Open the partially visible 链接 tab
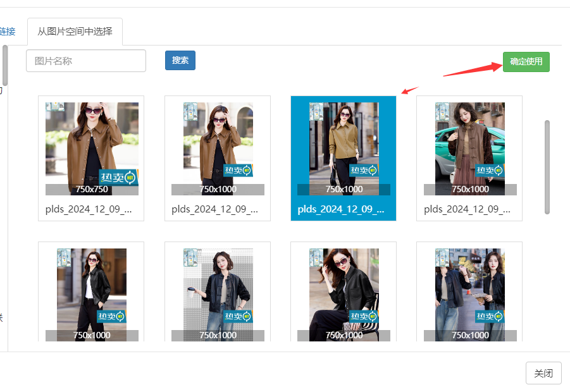This screenshot has height=392, width=570. [8, 32]
